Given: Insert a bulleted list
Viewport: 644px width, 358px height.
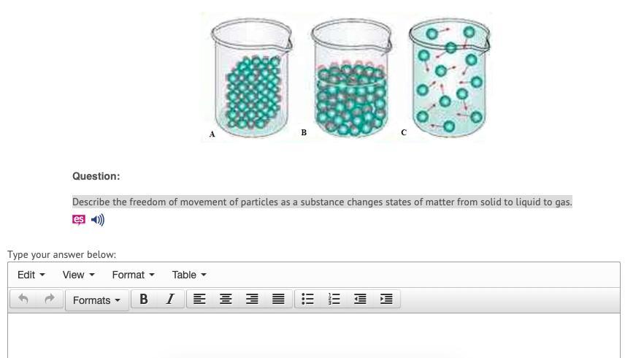Looking at the screenshot, I should tap(307, 300).
